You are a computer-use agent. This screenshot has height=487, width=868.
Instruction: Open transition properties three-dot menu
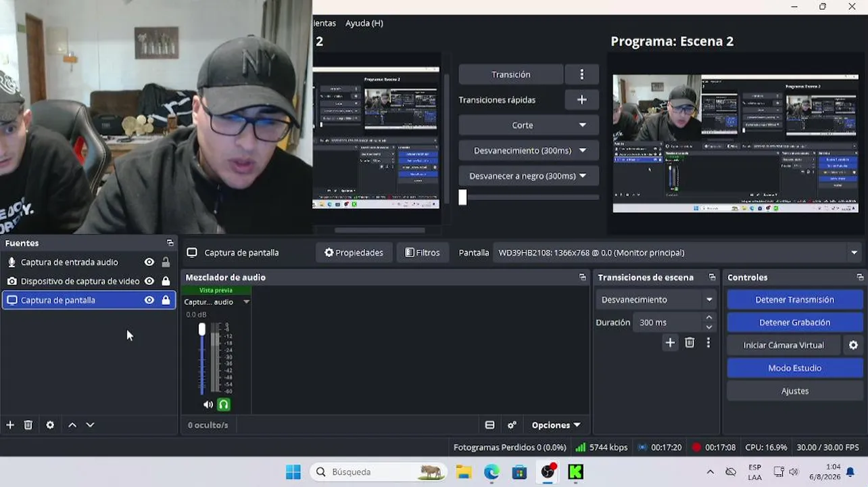click(x=708, y=343)
